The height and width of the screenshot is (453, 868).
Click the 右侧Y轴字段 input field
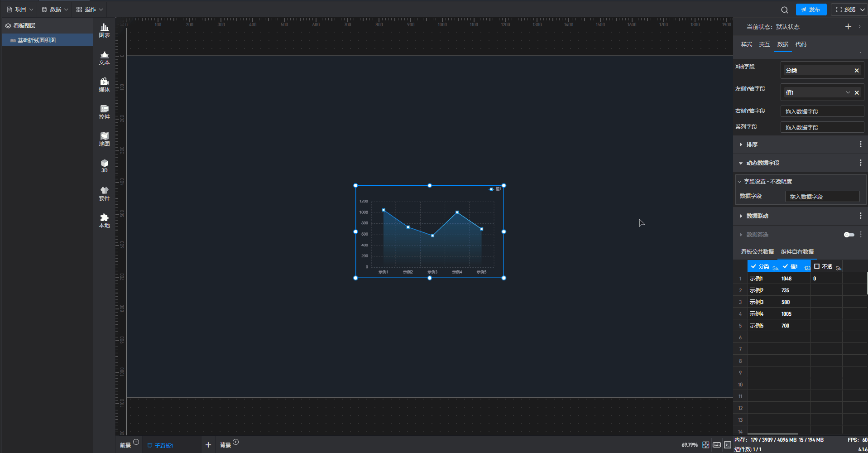[822, 111]
